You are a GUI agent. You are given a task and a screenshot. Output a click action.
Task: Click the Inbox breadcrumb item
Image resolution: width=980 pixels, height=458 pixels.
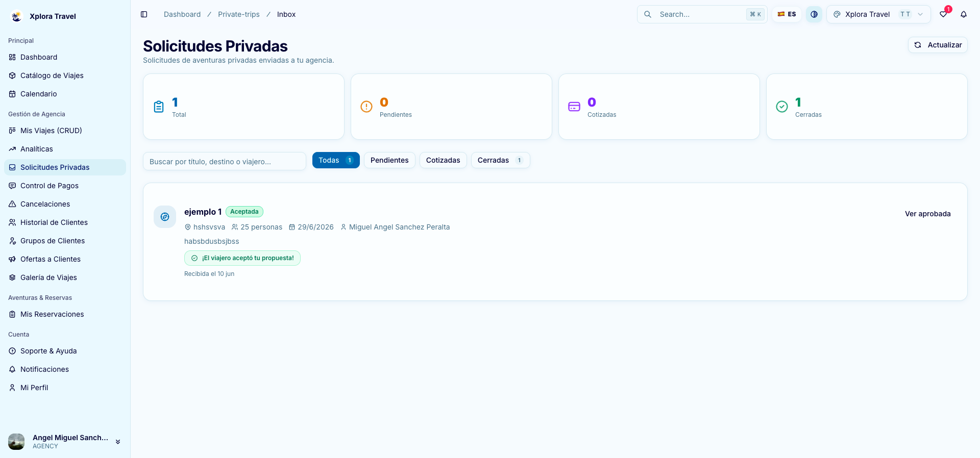pyautogui.click(x=286, y=14)
